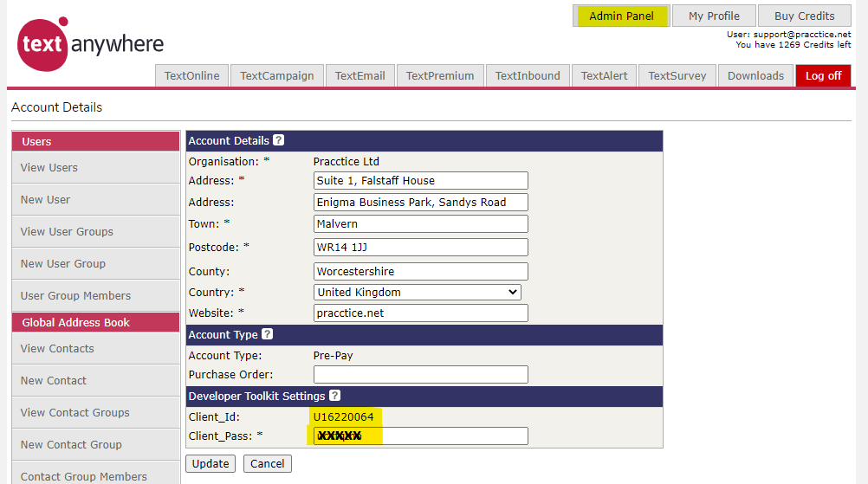The height and width of the screenshot is (484, 868).
Task: Open the Country dropdown
Action: [x=418, y=292]
